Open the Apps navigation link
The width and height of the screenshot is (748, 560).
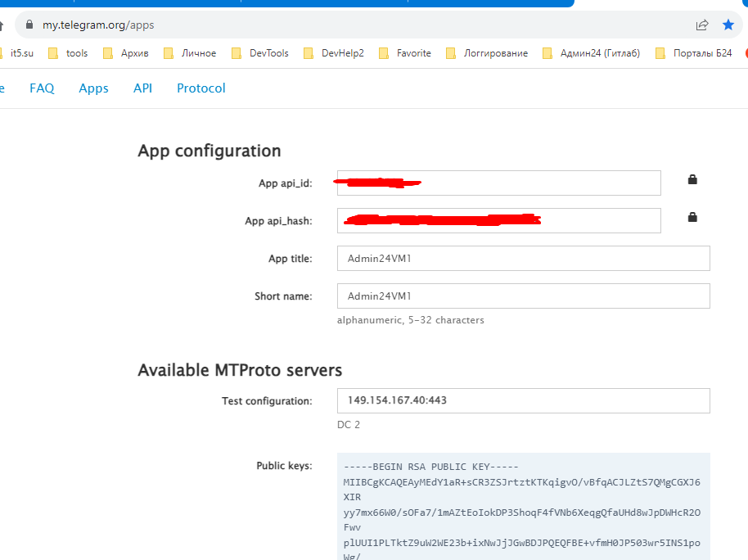(x=93, y=88)
